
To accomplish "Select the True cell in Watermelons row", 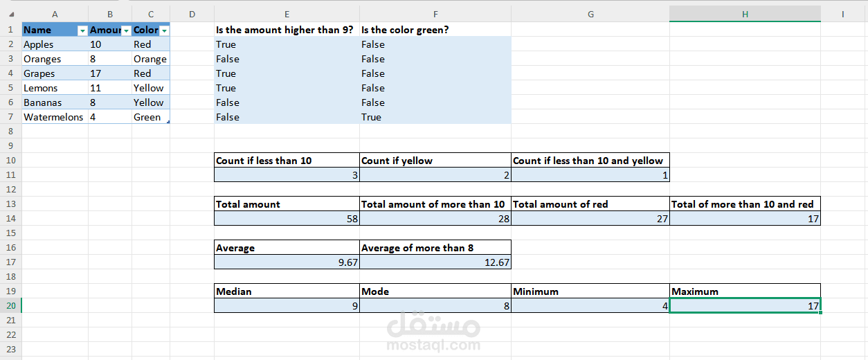I will [x=435, y=117].
